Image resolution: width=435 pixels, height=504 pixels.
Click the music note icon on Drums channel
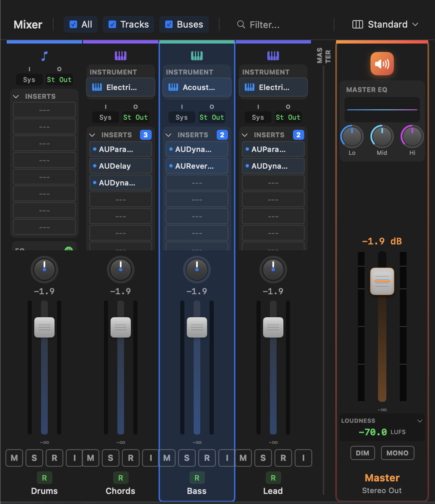44,56
